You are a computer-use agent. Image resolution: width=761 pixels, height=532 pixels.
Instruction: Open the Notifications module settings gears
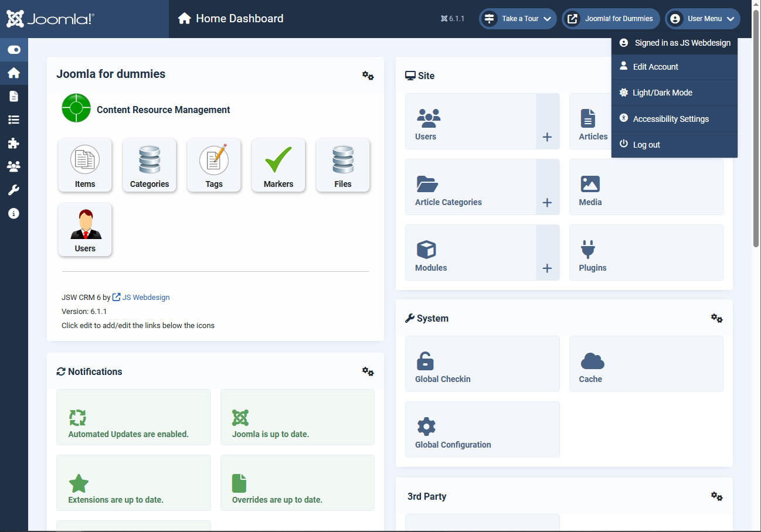point(368,371)
